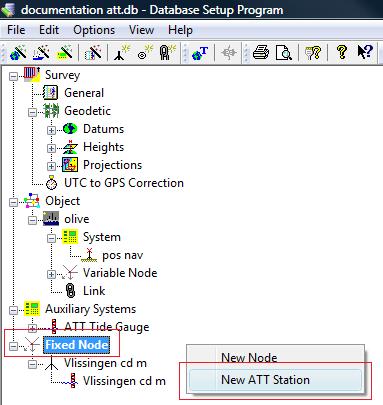Image resolution: width=383 pixels, height=405 pixels.
Task: Collapse the olive object node
Action: [x=32, y=220]
